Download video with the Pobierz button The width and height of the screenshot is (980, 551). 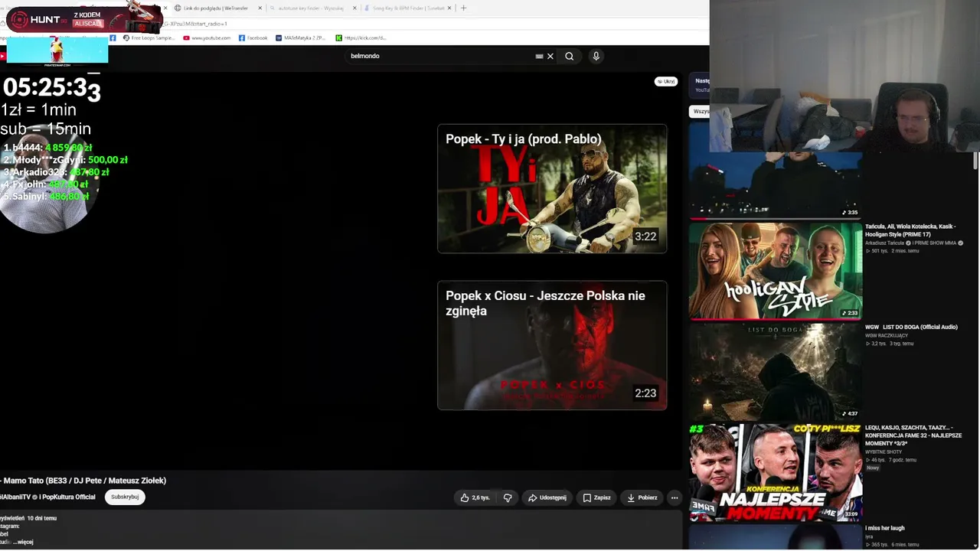(642, 497)
